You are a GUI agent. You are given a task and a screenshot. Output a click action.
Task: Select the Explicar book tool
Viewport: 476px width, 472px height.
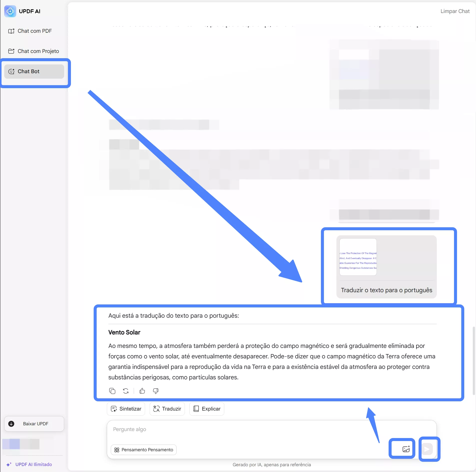207,409
